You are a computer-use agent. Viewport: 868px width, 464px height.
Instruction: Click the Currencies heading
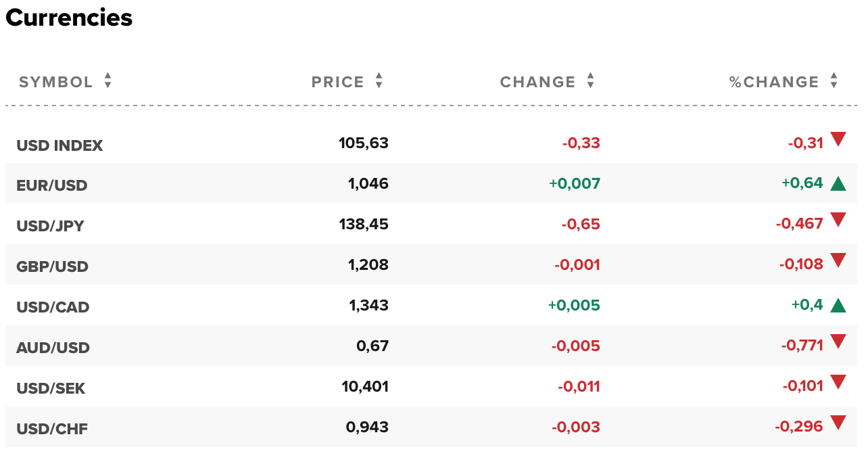coord(68,18)
